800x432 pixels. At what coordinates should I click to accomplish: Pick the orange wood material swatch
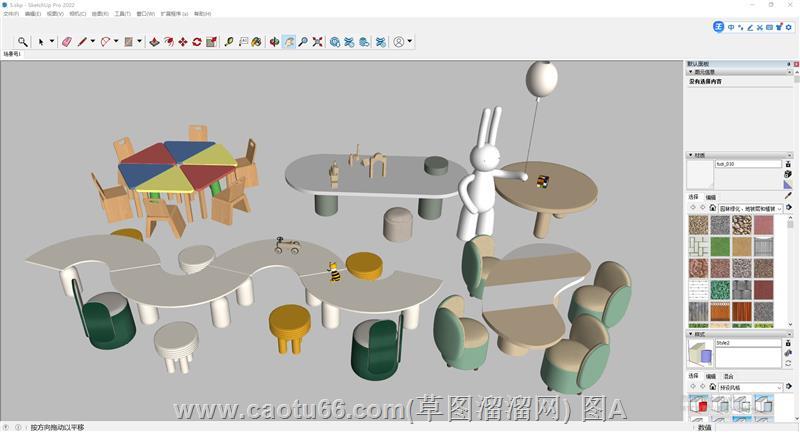[742, 312]
